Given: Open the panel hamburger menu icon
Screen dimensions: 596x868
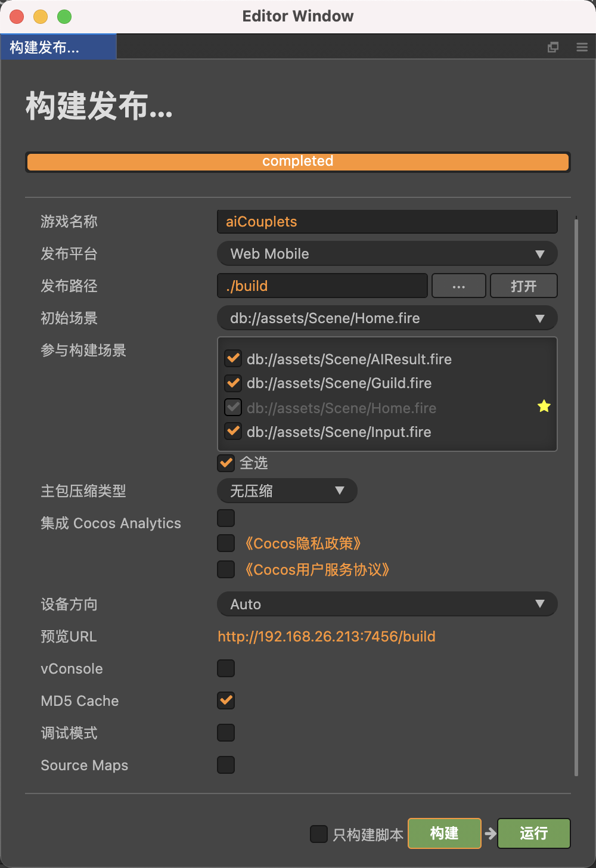Looking at the screenshot, I should (582, 47).
